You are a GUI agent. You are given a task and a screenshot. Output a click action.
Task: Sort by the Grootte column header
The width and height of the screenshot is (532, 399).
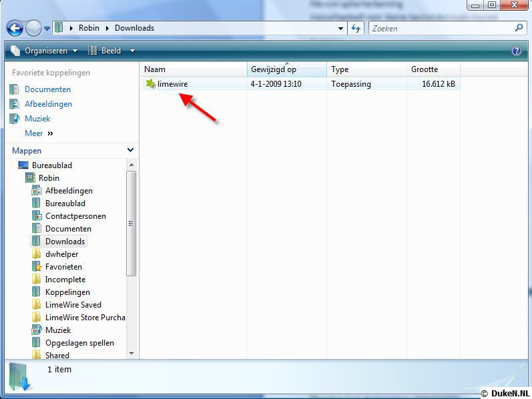(x=434, y=69)
